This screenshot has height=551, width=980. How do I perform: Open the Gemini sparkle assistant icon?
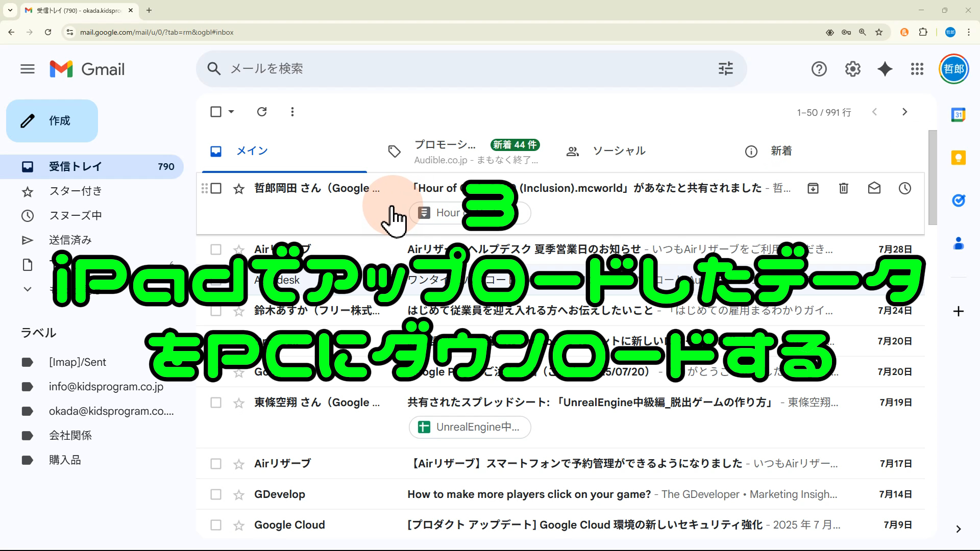coord(885,69)
